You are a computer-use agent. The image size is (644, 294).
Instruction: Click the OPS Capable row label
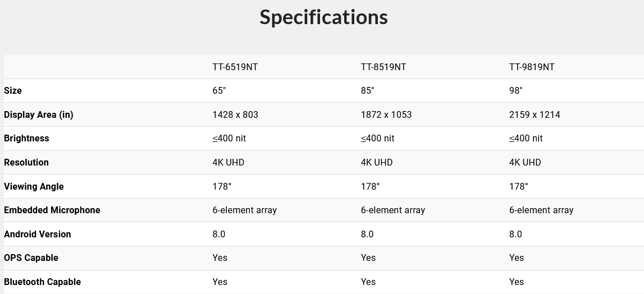(31, 258)
